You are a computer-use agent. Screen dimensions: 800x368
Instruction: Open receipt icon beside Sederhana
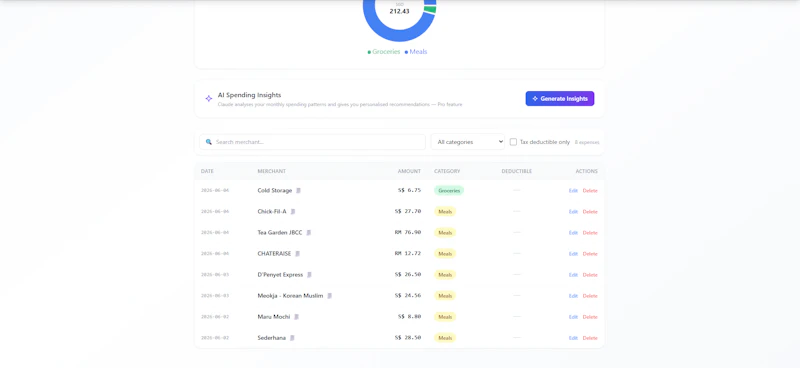coord(292,338)
